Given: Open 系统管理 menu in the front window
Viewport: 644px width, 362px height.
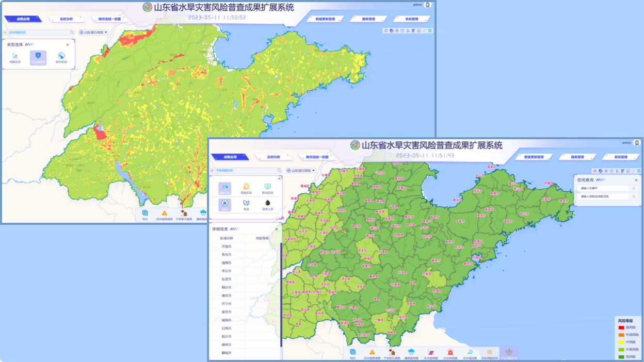Looking at the screenshot, I should coord(621,157).
